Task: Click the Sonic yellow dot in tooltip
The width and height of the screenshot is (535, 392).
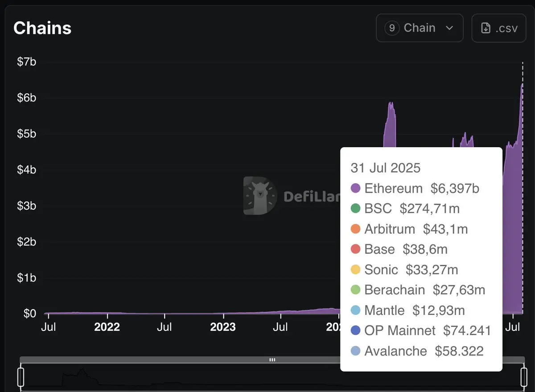Action: pos(355,270)
